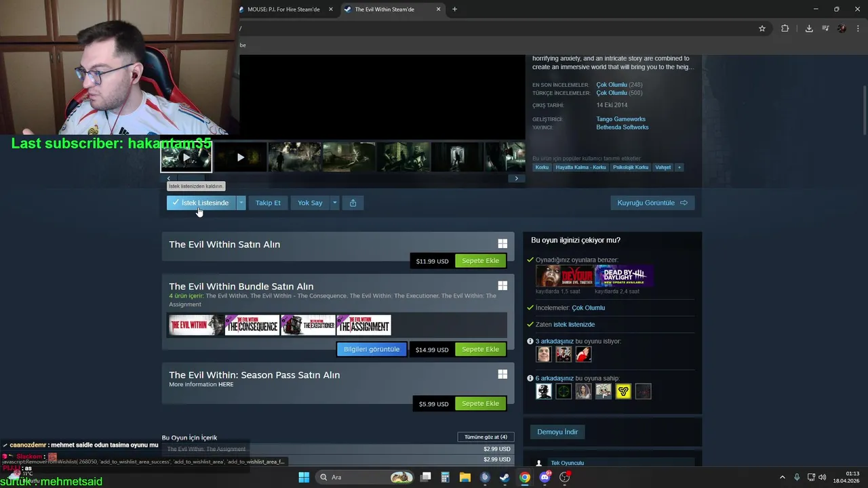Open Dead by Daylight similar game thumbnail
The image size is (868, 488).
[x=624, y=276]
